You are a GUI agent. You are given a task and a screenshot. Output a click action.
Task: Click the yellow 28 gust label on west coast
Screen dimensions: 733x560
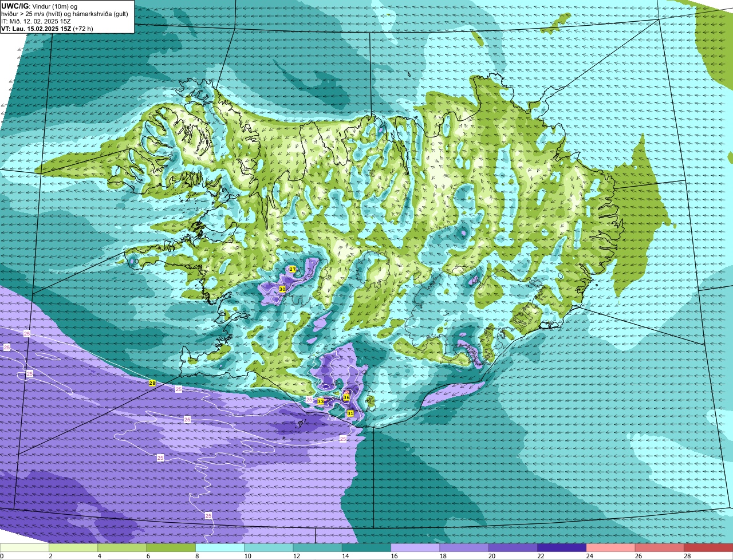click(x=152, y=383)
